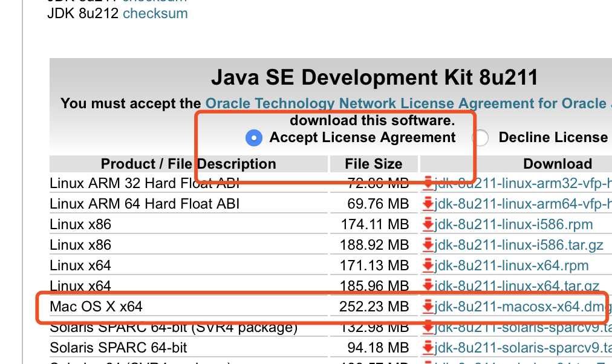This screenshot has height=364, width=612.
Task: Click Java SE Development Kit 8u211 heading
Action: [375, 77]
